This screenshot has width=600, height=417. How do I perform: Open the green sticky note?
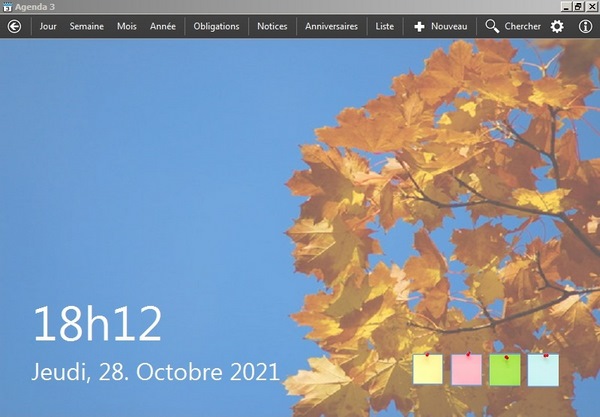[505, 370]
